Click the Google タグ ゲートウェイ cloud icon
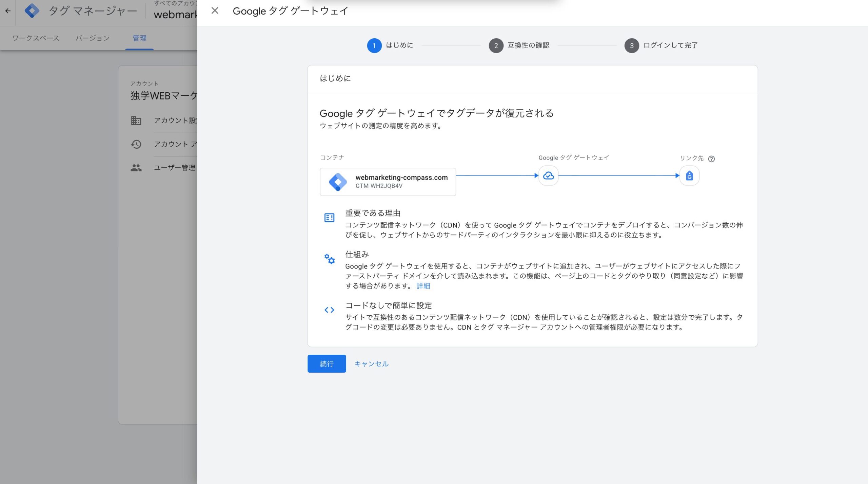868x484 pixels. (549, 175)
